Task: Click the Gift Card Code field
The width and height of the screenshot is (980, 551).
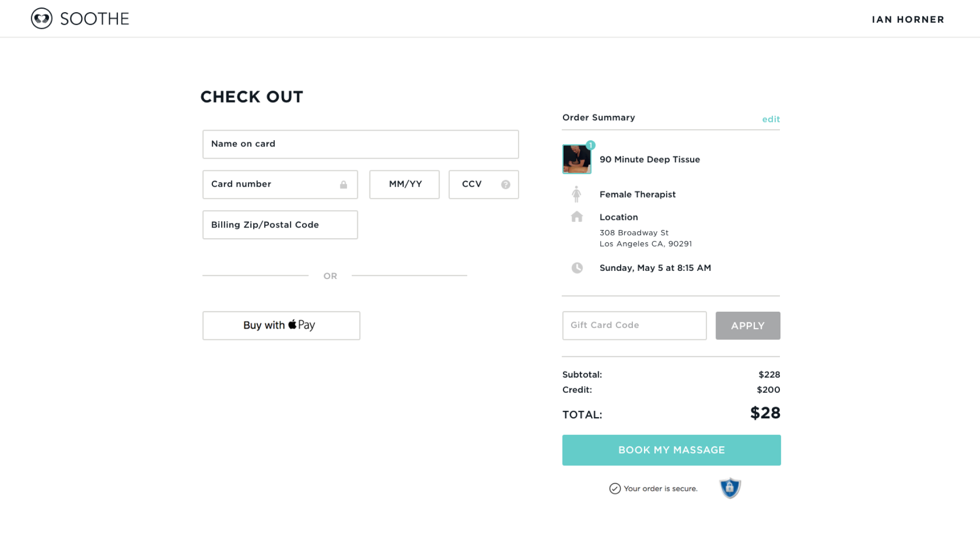Action: (634, 325)
